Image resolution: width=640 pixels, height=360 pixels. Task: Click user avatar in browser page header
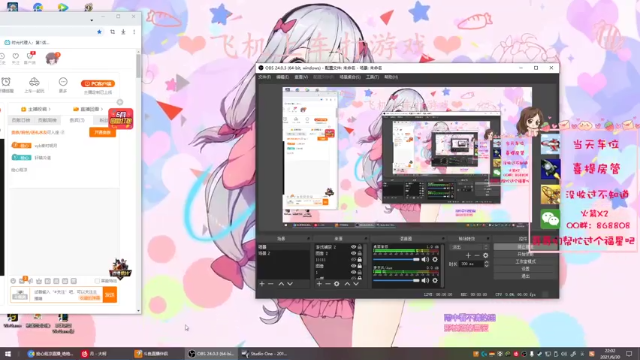click(52, 58)
